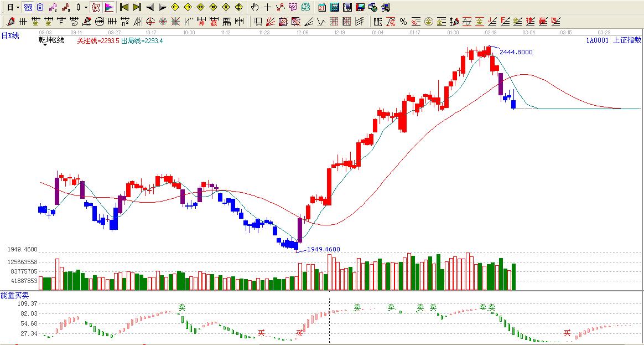Click the hand pan tool icon
This screenshot has height=345, width=644.
coord(255,7)
